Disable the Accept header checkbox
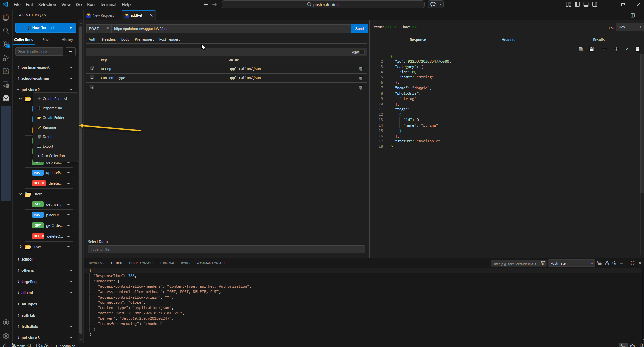Viewport: 644px width, 347px height. coord(92,69)
